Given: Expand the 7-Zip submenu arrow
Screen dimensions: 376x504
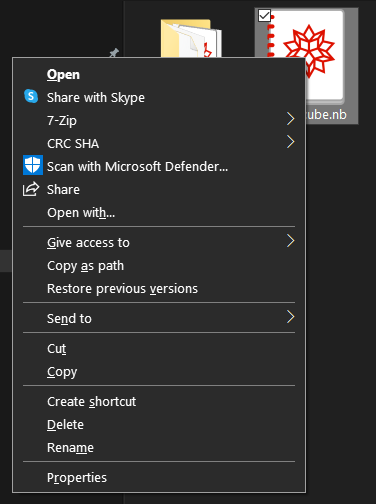Looking at the screenshot, I should [290, 118].
